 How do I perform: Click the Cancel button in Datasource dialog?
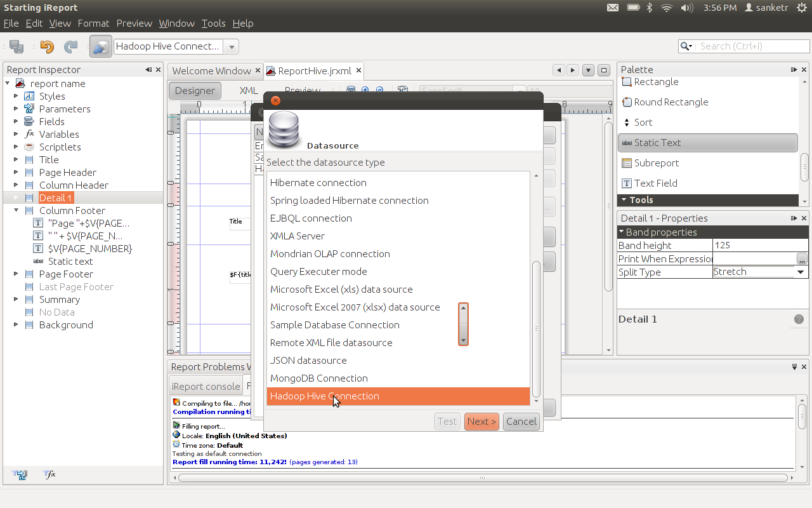point(521,421)
